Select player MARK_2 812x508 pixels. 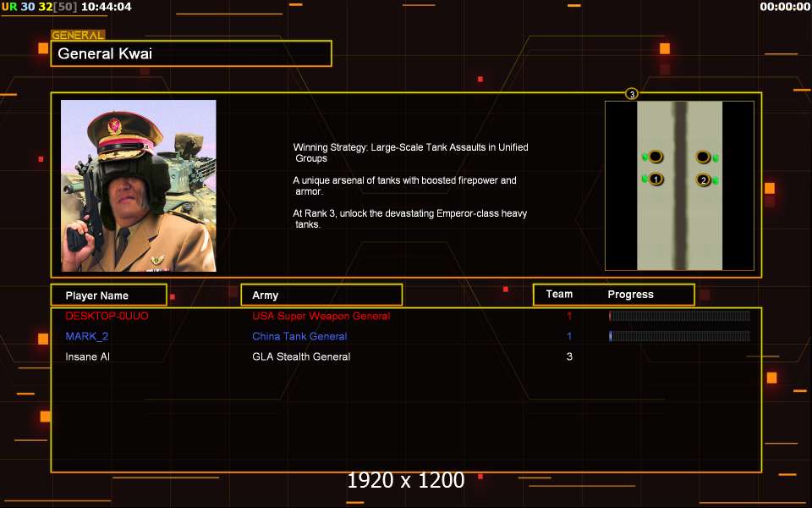87,336
